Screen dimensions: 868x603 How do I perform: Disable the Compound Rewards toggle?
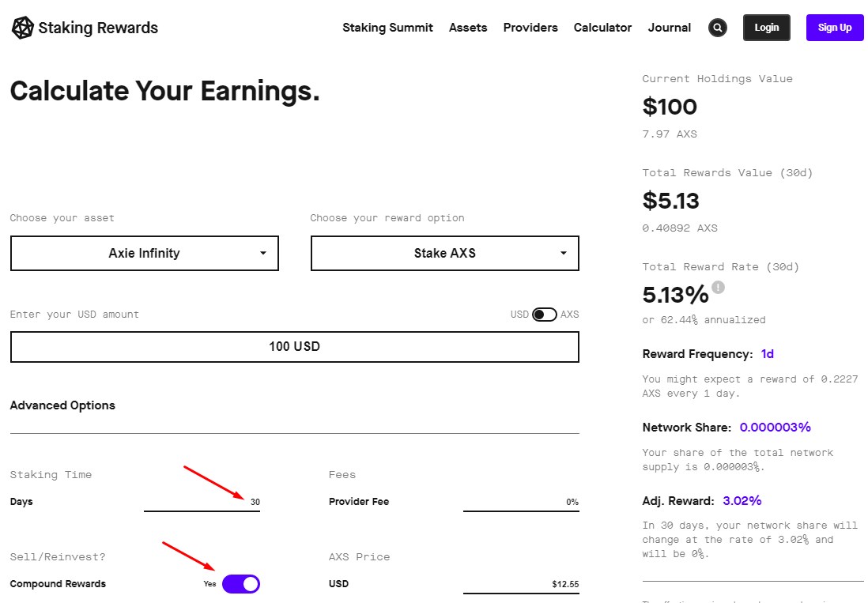[241, 584]
